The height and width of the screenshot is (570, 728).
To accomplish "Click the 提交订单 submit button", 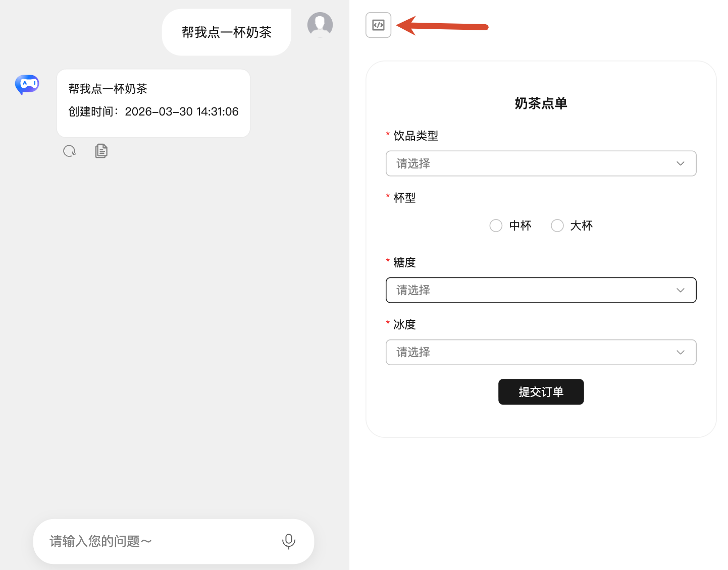I will pyautogui.click(x=541, y=392).
